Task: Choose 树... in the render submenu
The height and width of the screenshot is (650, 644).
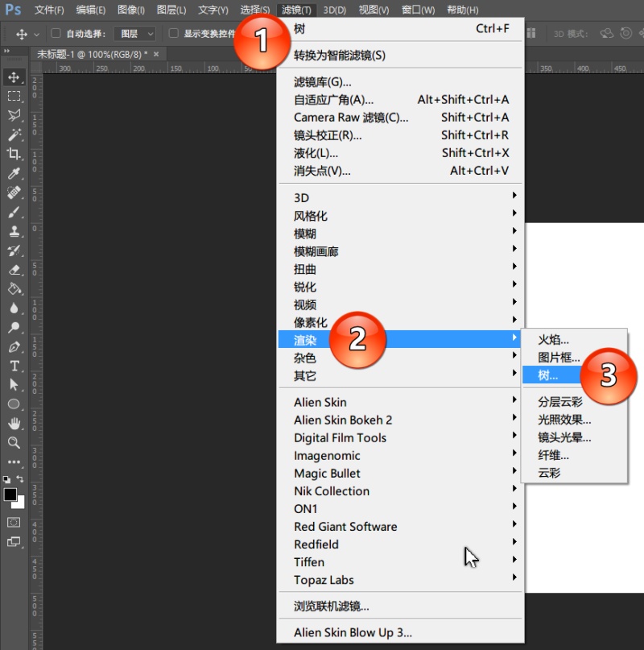Action: point(575,375)
